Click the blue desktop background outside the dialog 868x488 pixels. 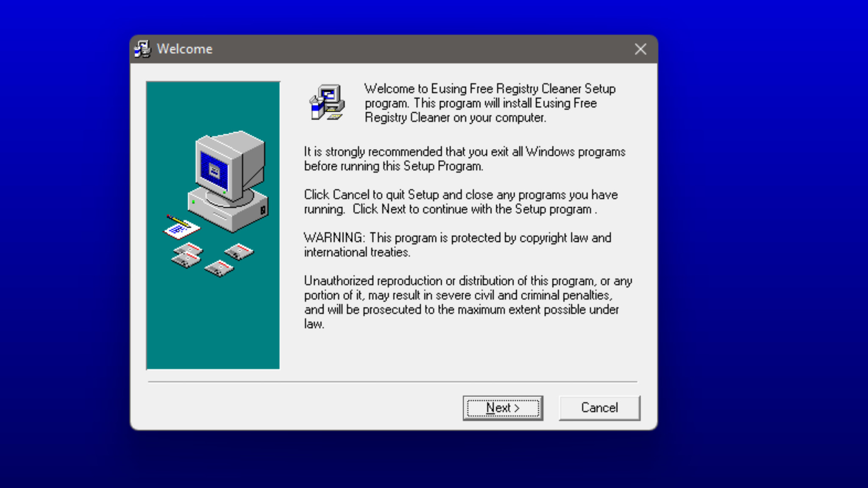coord(763,254)
